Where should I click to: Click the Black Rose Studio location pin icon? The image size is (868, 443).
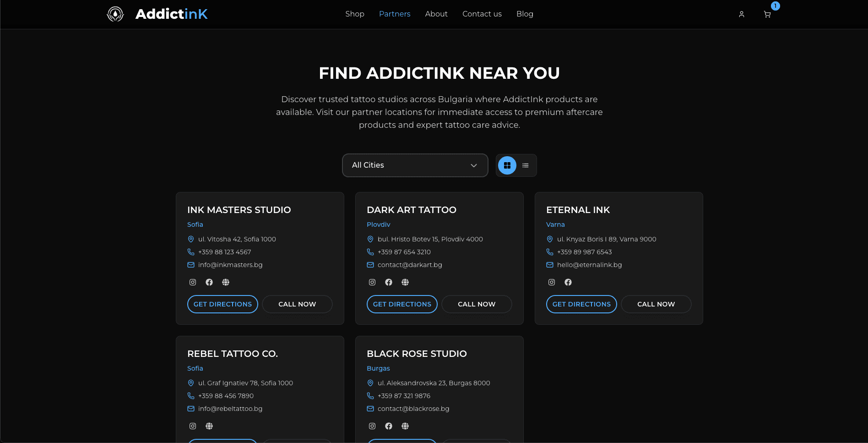(370, 383)
